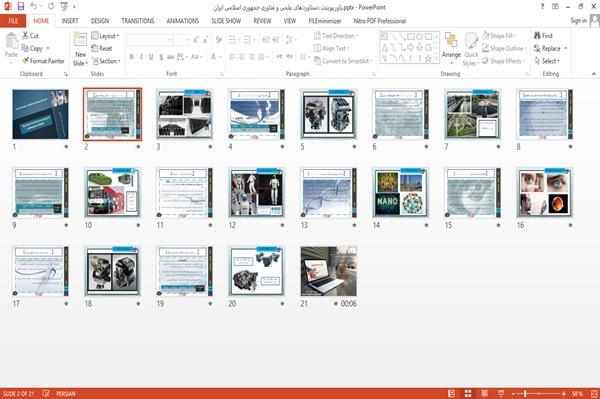This screenshot has height=399, width=600.
Task: Open Align Text options
Action: tap(331, 48)
